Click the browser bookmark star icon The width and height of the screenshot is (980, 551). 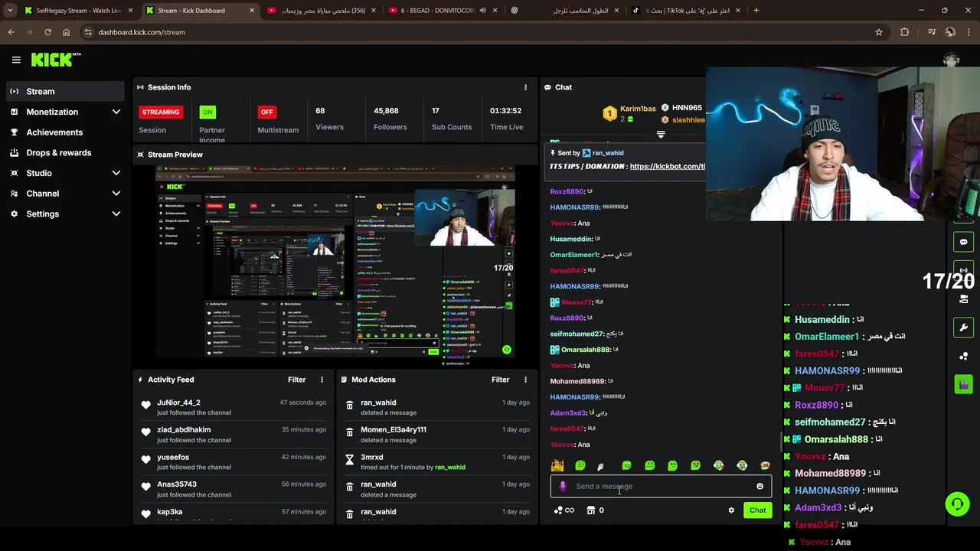(x=879, y=32)
